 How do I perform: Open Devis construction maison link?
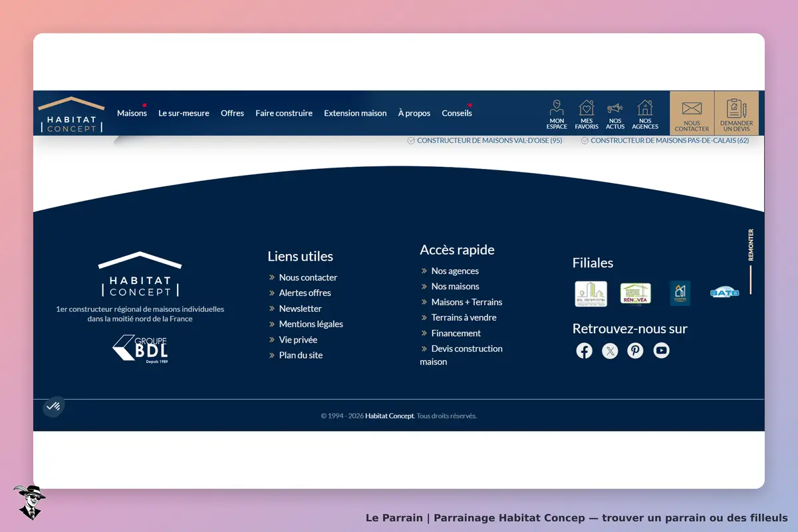point(462,355)
